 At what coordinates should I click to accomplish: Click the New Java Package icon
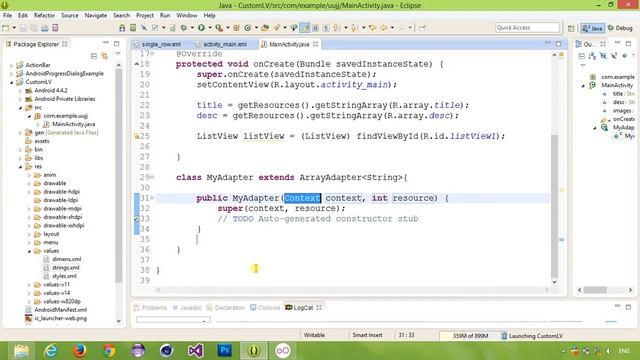(x=236, y=28)
